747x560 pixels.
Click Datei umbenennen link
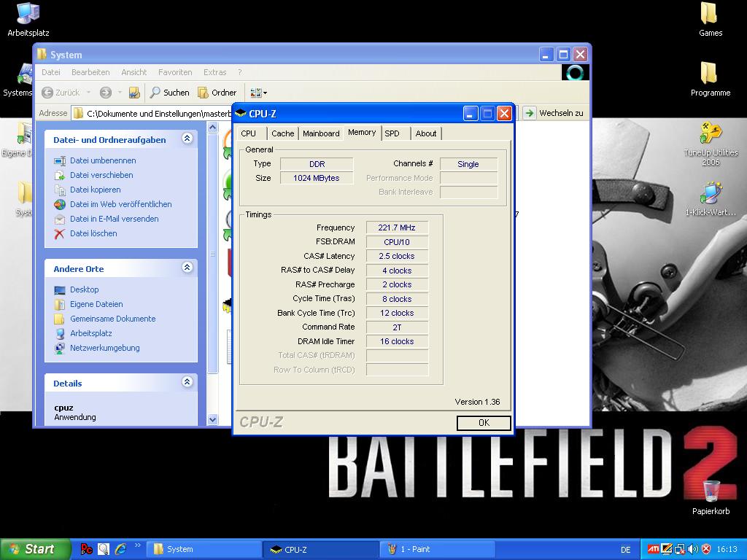pos(103,160)
